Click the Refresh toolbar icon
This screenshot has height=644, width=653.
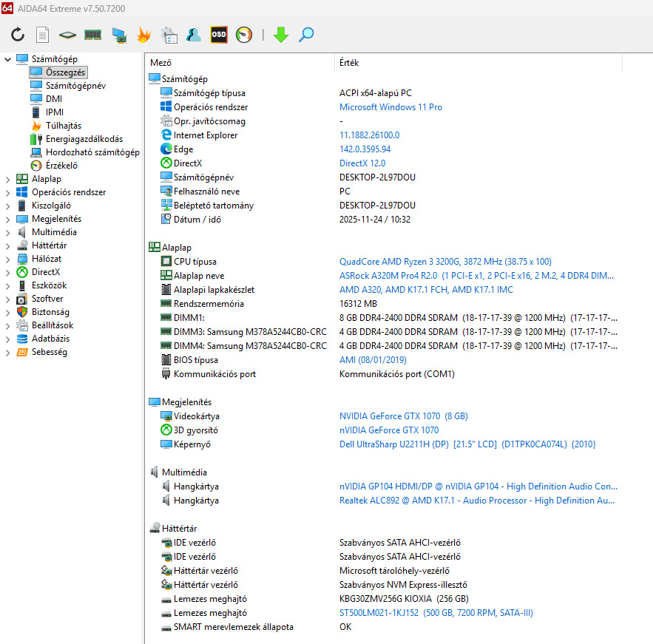[x=18, y=35]
